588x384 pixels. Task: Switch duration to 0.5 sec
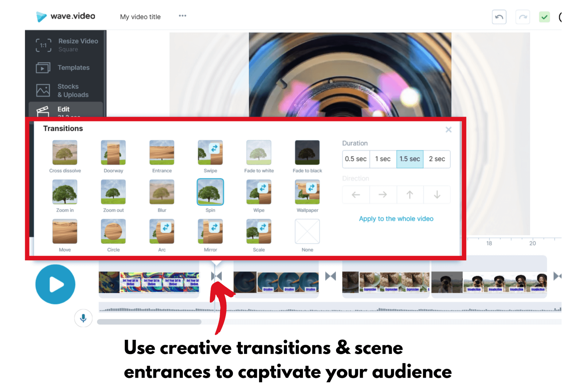[355, 159]
